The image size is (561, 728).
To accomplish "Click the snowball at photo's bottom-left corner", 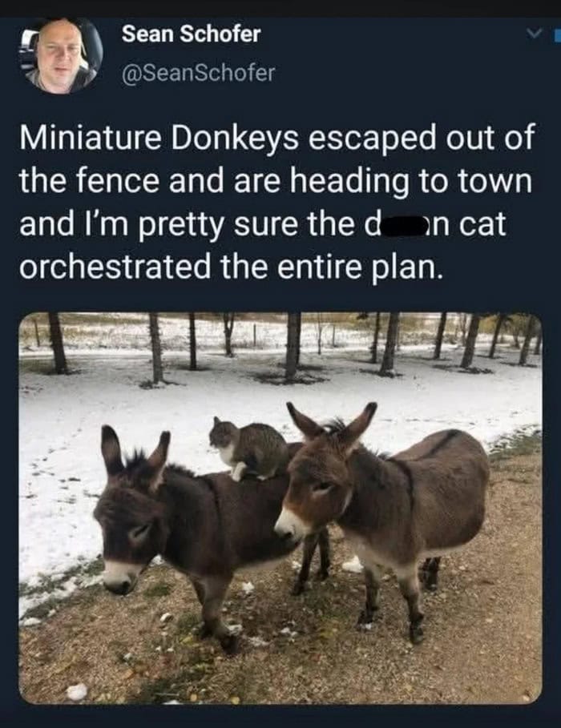I will click(x=77, y=692).
